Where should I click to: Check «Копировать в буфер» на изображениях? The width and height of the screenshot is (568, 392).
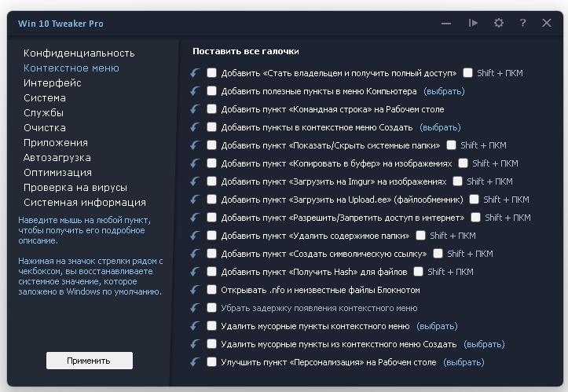211,163
